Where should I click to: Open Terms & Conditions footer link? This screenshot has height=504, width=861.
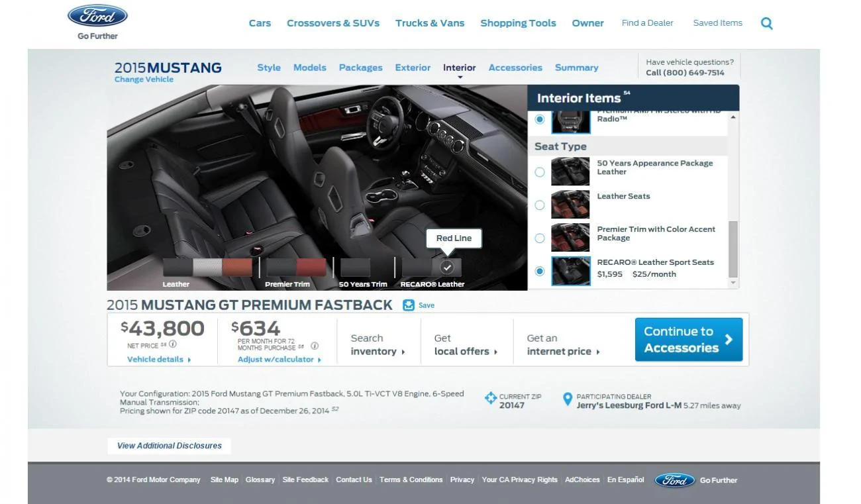411,480
